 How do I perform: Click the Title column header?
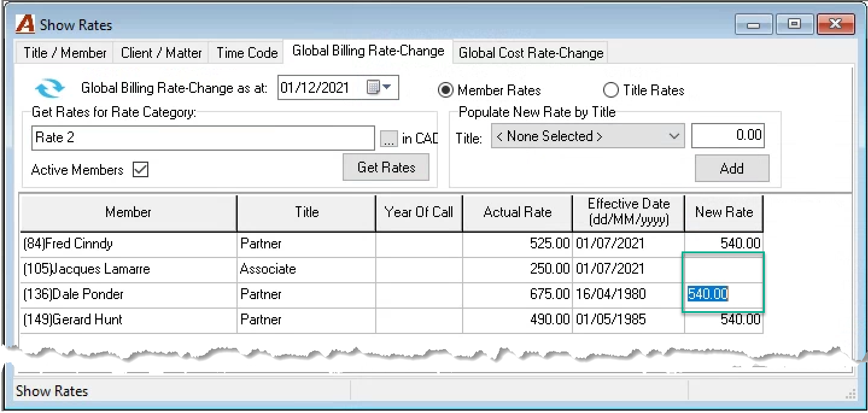(306, 212)
